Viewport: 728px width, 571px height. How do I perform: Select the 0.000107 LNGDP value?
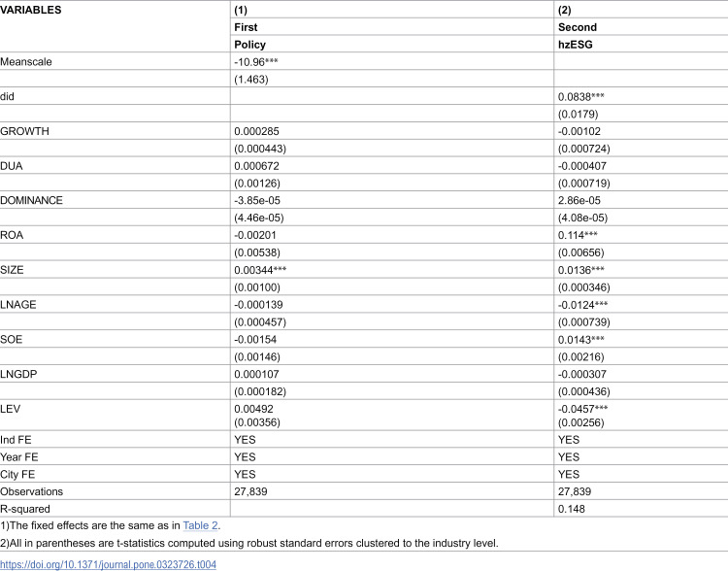256,374
